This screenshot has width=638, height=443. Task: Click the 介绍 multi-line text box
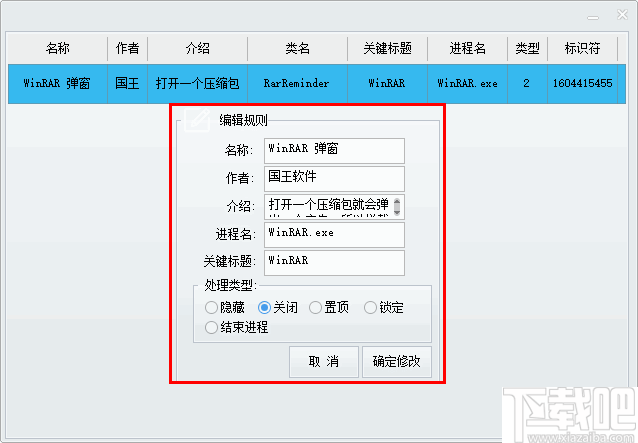point(334,207)
